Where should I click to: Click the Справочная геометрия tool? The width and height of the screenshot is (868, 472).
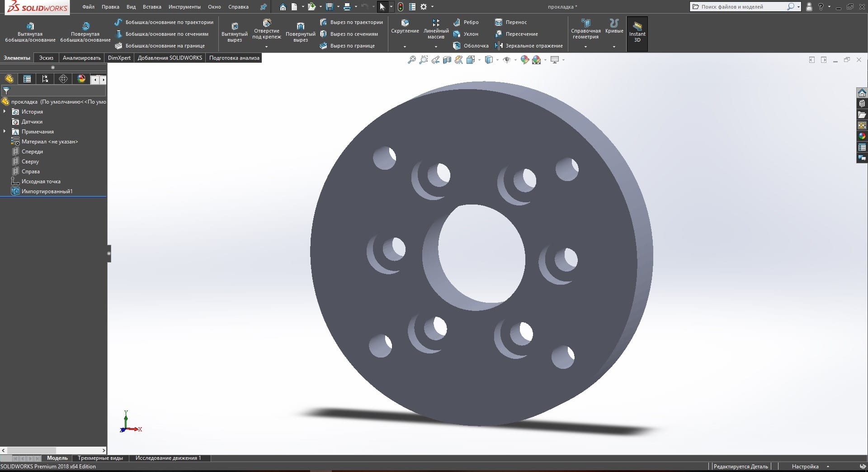(586, 29)
